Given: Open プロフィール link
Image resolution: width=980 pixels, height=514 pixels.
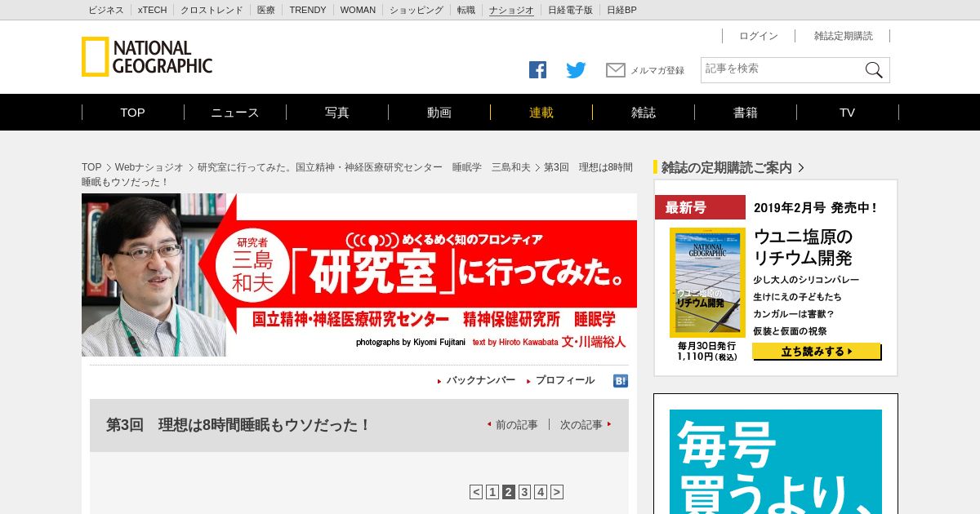Looking at the screenshot, I should pyautogui.click(x=565, y=380).
